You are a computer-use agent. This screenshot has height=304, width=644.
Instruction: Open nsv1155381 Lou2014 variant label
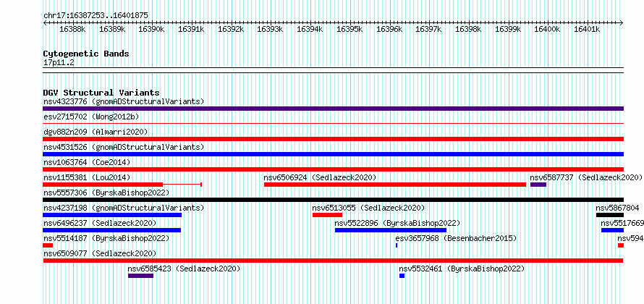tap(87, 177)
